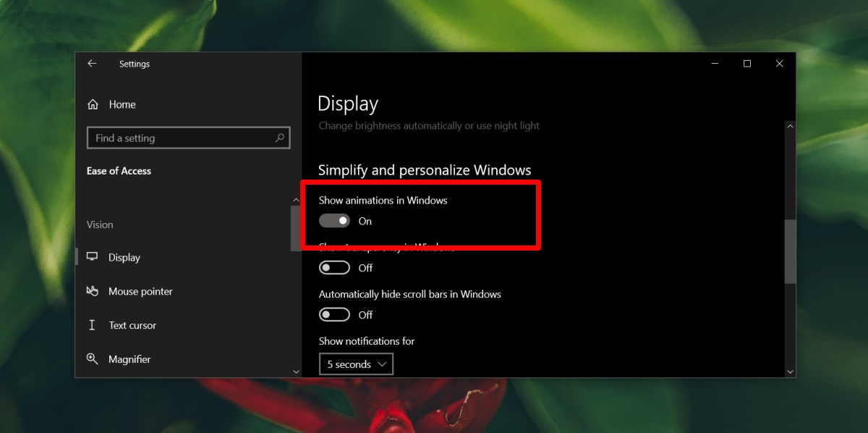The image size is (868, 433).
Task: Click the main pane scrollbar thumb
Action: point(790,251)
